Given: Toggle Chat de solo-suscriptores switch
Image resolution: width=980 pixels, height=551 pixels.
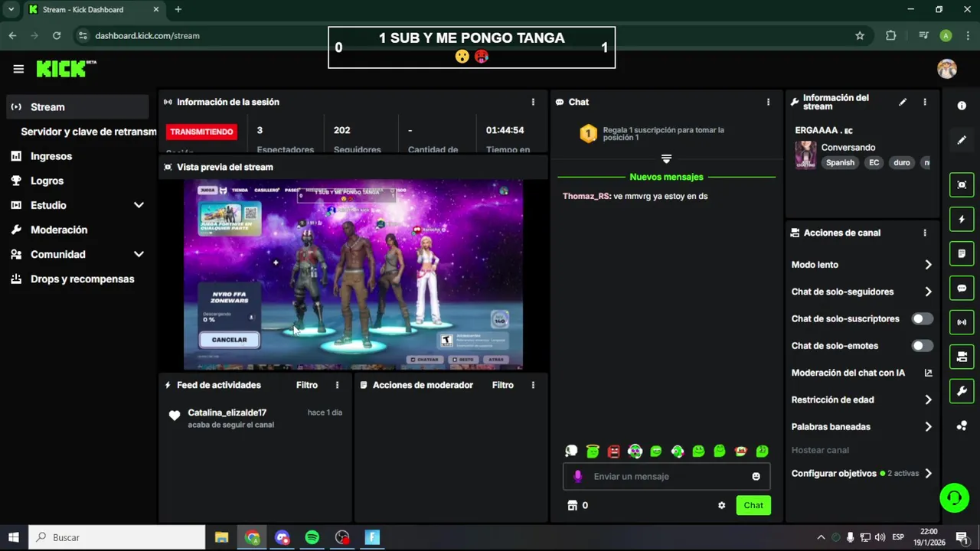Looking at the screenshot, I should click(x=922, y=318).
